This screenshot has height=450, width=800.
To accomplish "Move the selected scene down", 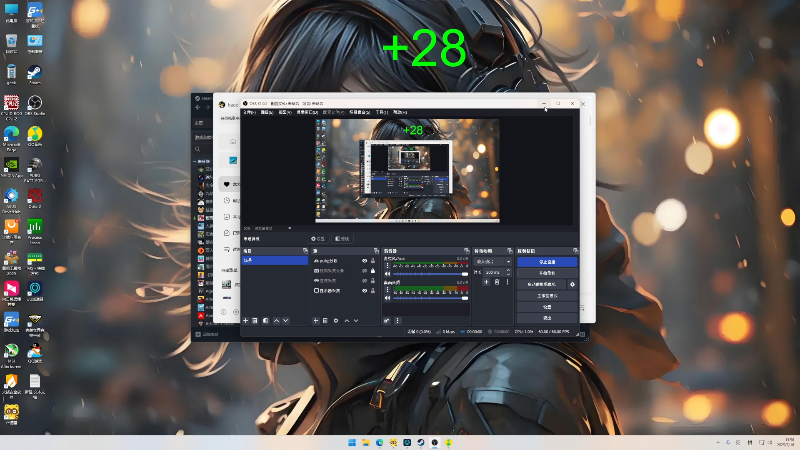I will point(286,320).
